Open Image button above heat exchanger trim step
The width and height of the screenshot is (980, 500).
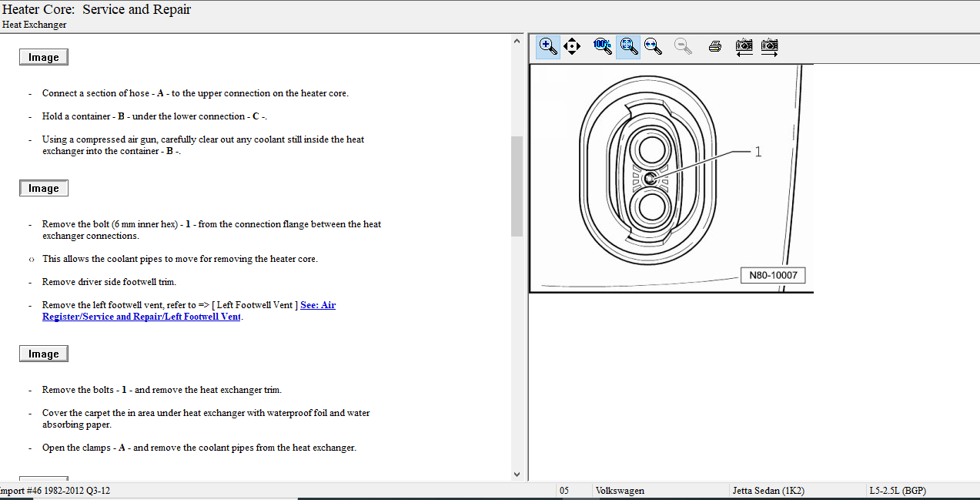tap(44, 354)
